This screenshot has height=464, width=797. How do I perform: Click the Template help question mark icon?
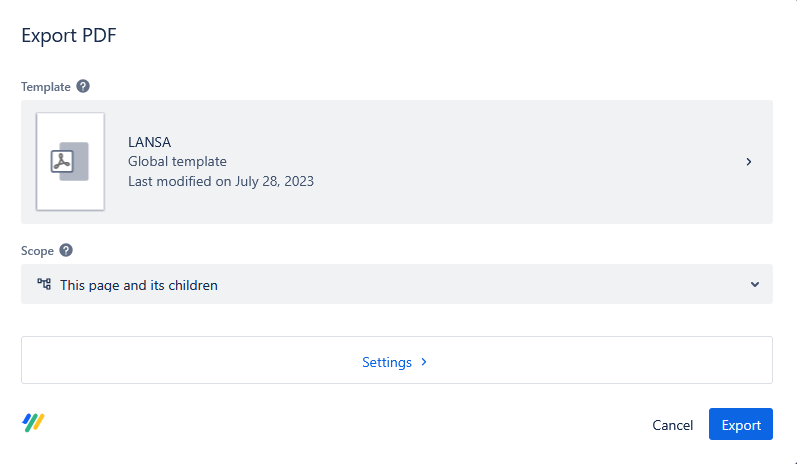83,87
